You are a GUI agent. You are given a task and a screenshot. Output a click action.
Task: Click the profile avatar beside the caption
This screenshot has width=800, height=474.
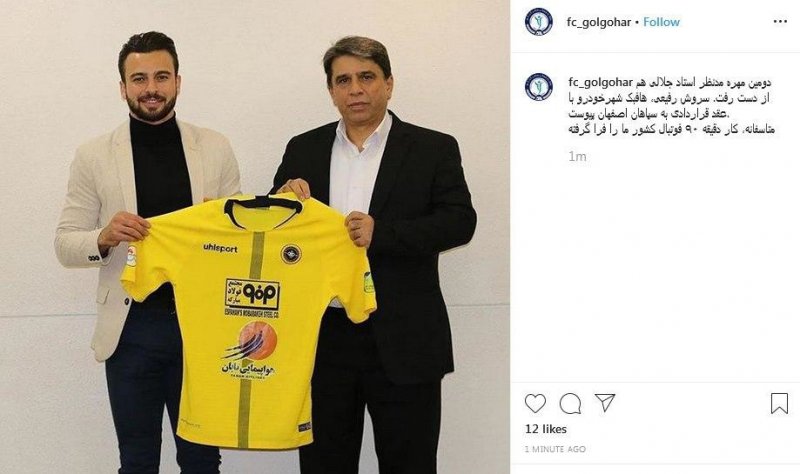tap(539, 87)
